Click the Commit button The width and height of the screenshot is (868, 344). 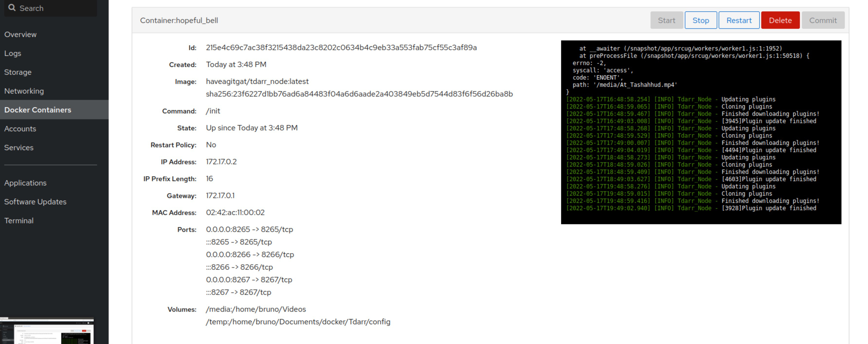[x=823, y=20]
